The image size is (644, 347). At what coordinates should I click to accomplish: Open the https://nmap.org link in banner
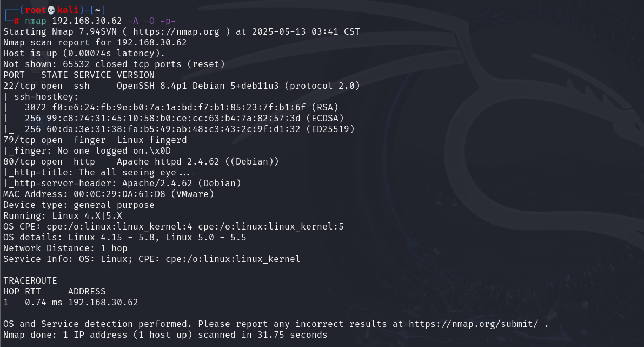[176, 31]
